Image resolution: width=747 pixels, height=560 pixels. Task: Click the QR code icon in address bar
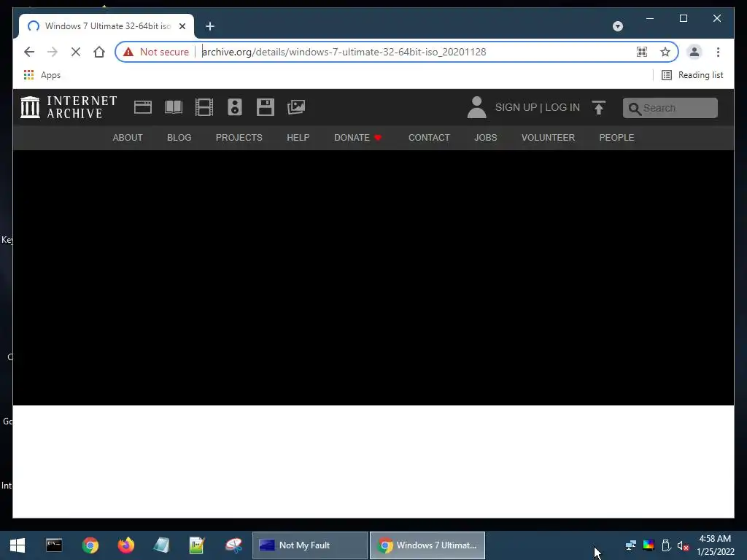click(x=642, y=52)
